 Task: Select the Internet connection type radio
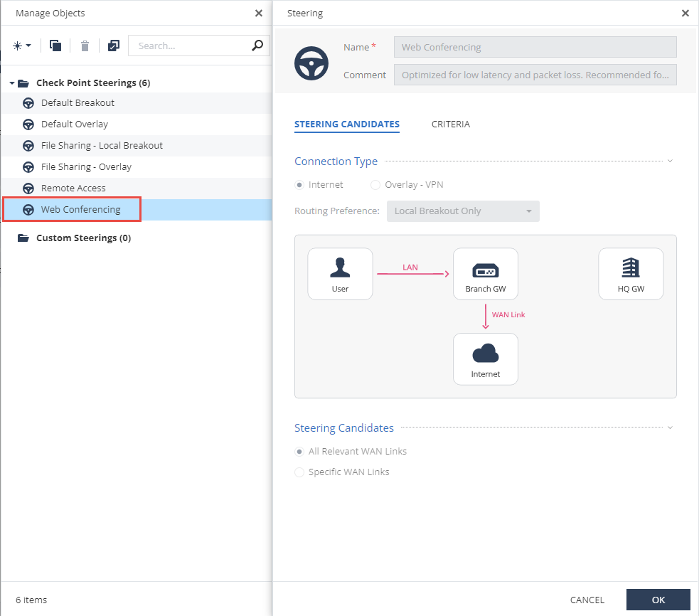tap(299, 185)
